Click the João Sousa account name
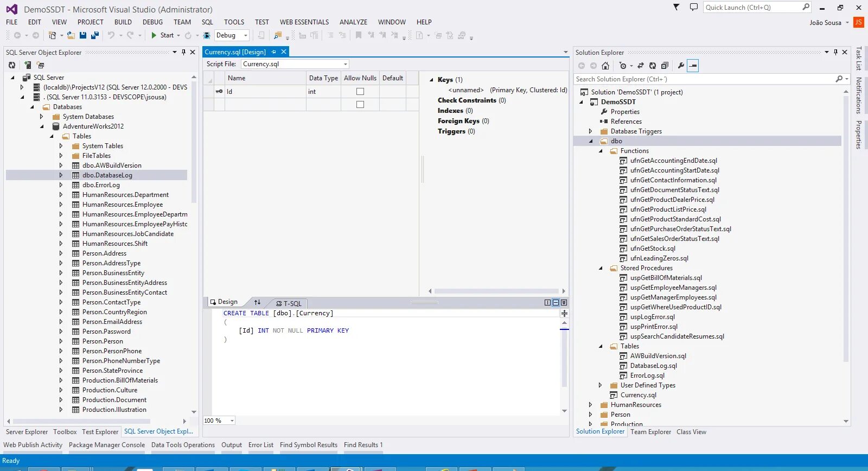This screenshot has height=471, width=868. (825, 23)
